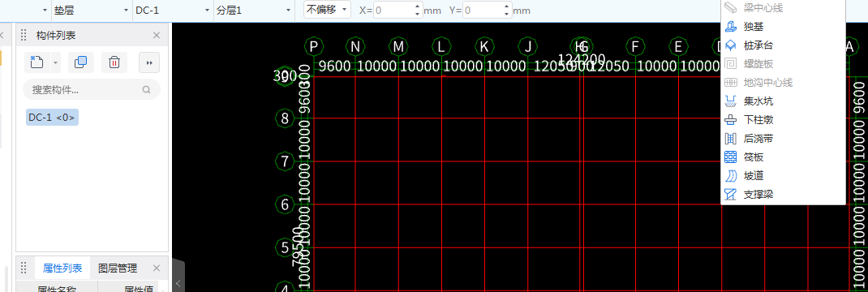The image size is (868, 292).
Task: Select DC-1 <0> in the component list
Action: (x=52, y=118)
